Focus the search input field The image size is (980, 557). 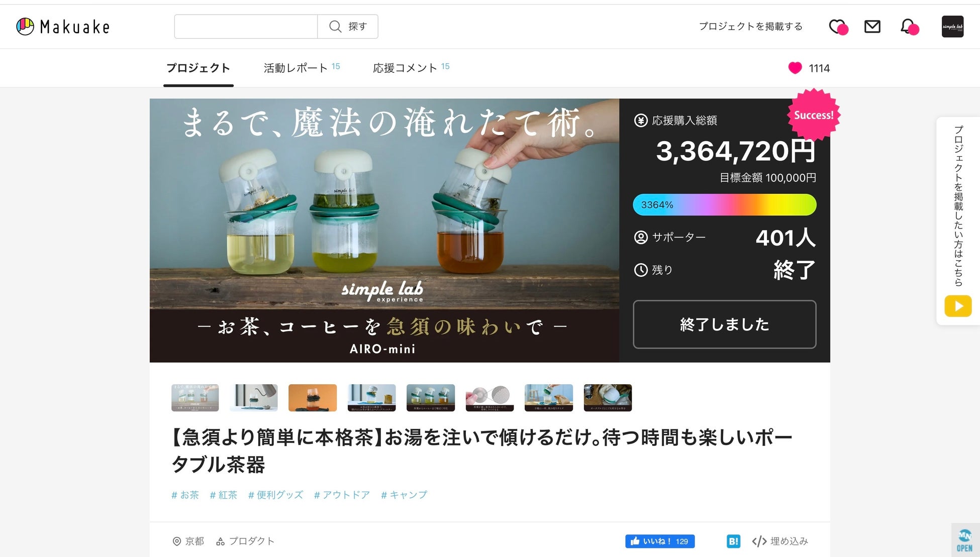pos(246,27)
